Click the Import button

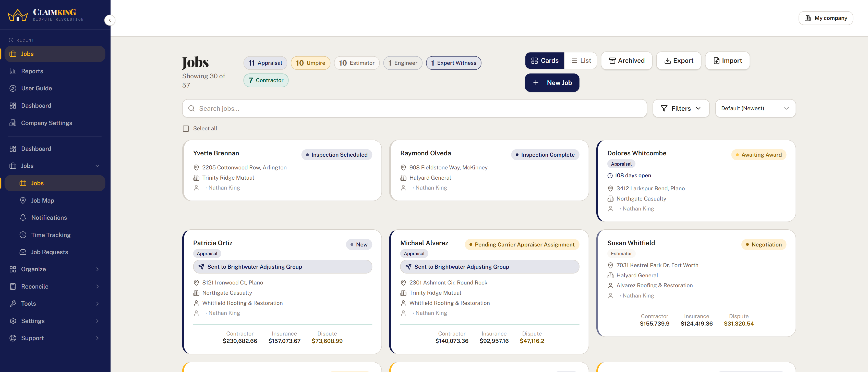pos(727,61)
